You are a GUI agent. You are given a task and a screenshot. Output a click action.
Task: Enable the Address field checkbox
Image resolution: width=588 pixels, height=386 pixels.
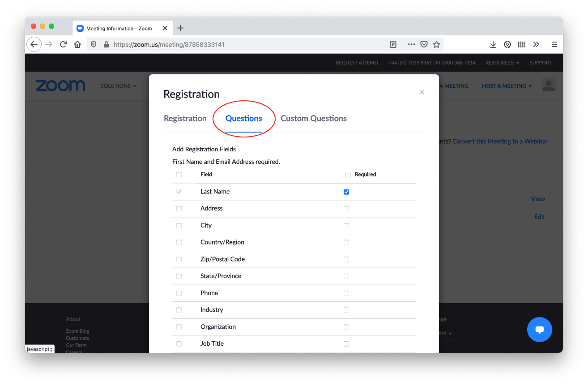[x=179, y=209]
